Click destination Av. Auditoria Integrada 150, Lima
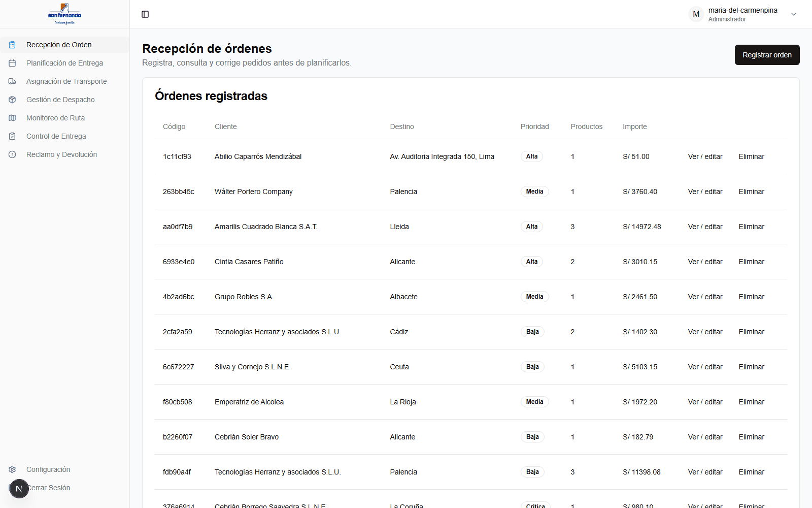Viewport: 812px width, 508px height. [442, 156]
